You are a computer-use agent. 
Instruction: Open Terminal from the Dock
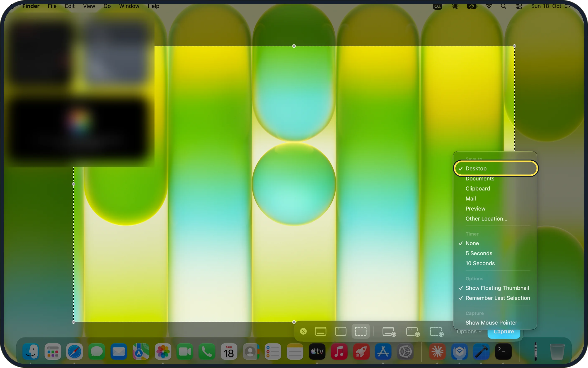pos(503,352)
